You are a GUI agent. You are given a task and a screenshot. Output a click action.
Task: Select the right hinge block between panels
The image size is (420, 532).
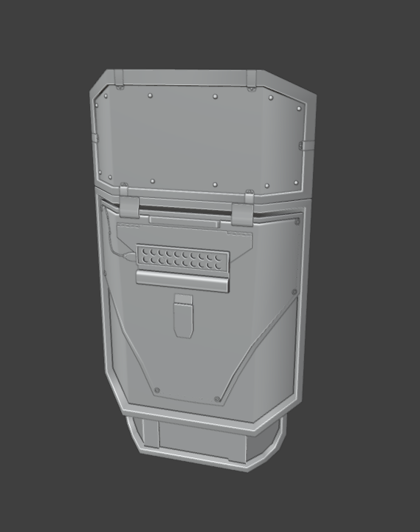243,214
